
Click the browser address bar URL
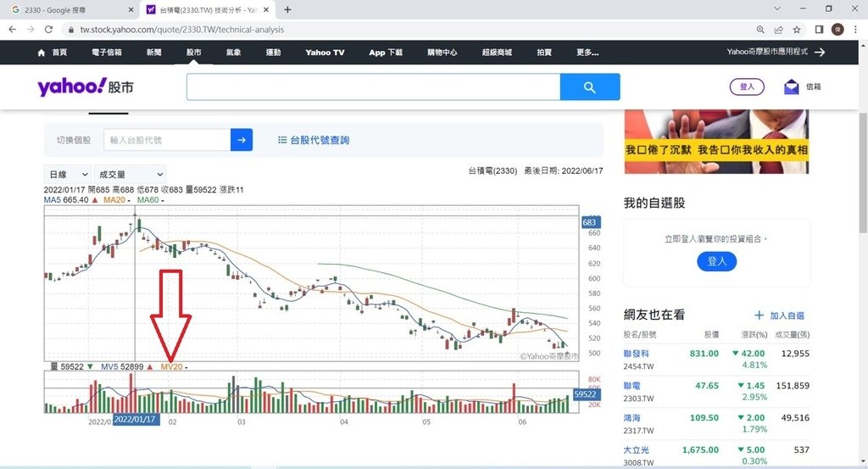pos(182,30)
